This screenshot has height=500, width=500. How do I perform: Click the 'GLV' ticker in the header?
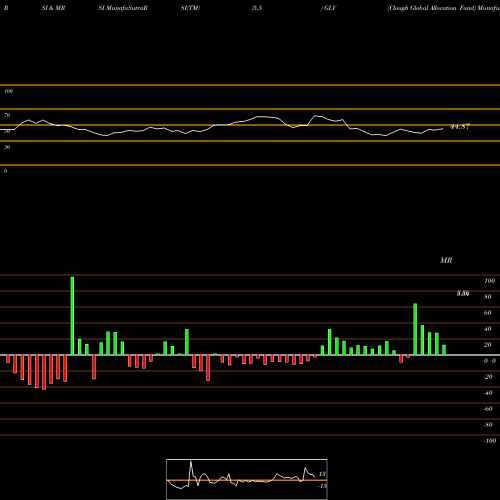click(330, 8)
